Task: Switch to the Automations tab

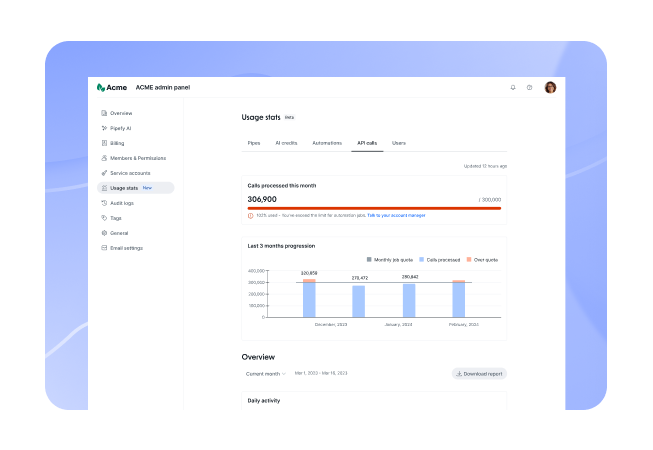Action: click(327, 143)
